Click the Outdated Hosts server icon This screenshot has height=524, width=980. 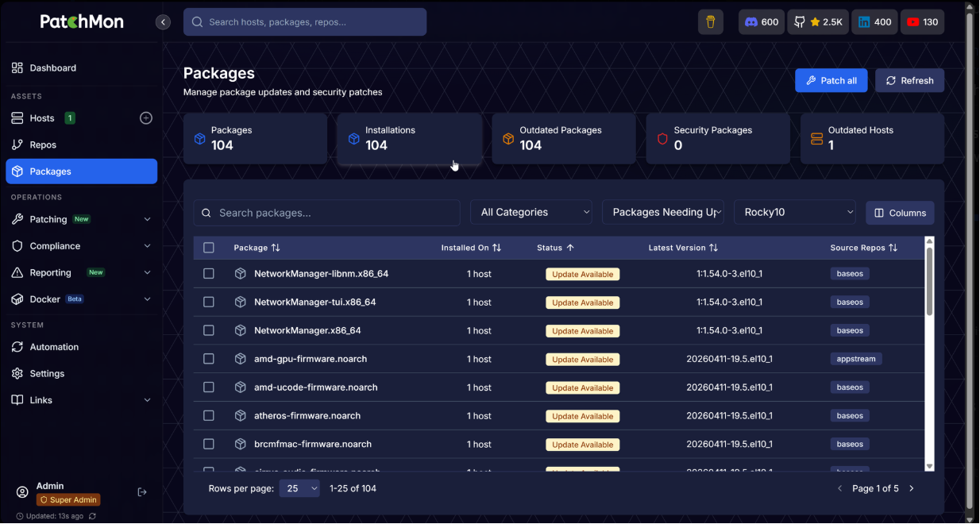point(816,139)
